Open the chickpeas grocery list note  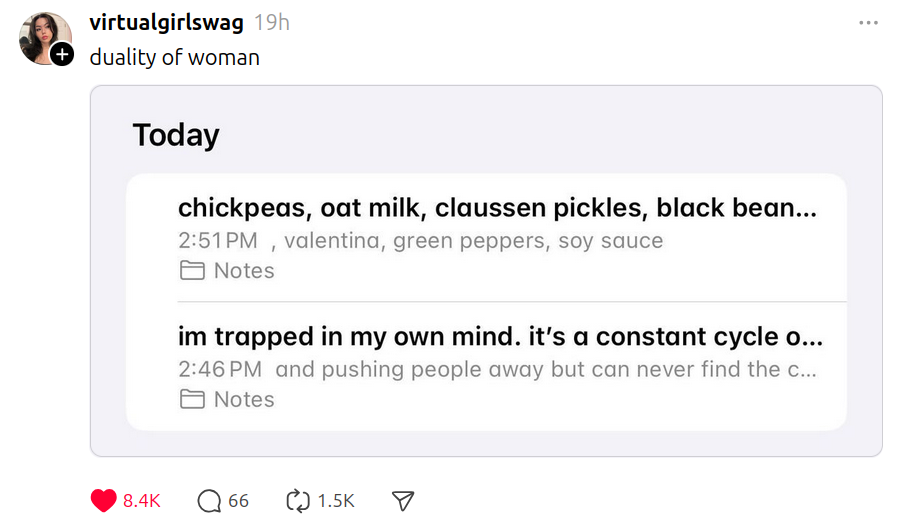tap(497, 208)
